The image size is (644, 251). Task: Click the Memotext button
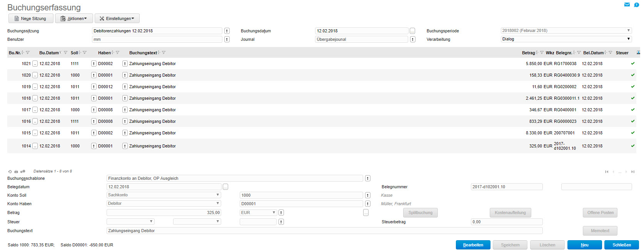pos(600,231)
